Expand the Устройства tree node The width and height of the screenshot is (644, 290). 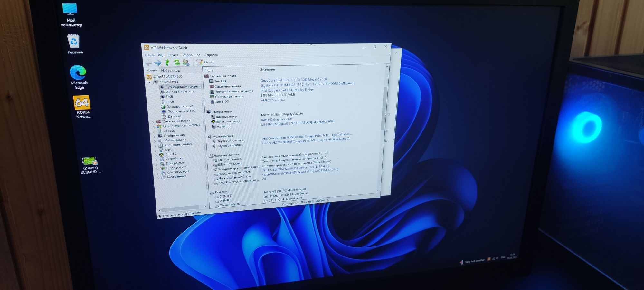[157, 159]
